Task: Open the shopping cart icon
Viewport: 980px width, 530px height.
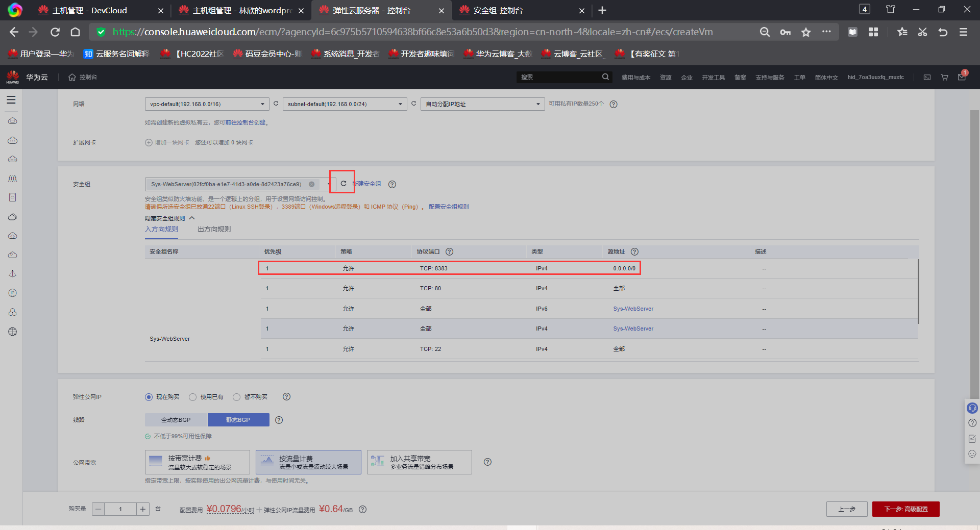Action: click(x=944, y=77)
